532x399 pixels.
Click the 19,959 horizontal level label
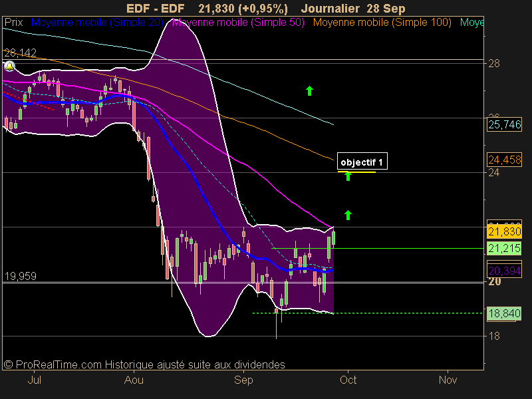coord(21,276)
